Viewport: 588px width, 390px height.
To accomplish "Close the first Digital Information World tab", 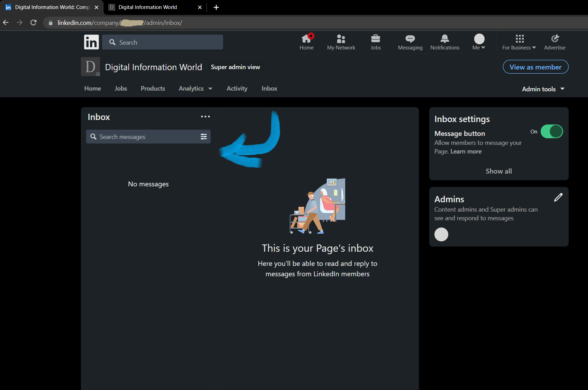I will pos(97,7).
